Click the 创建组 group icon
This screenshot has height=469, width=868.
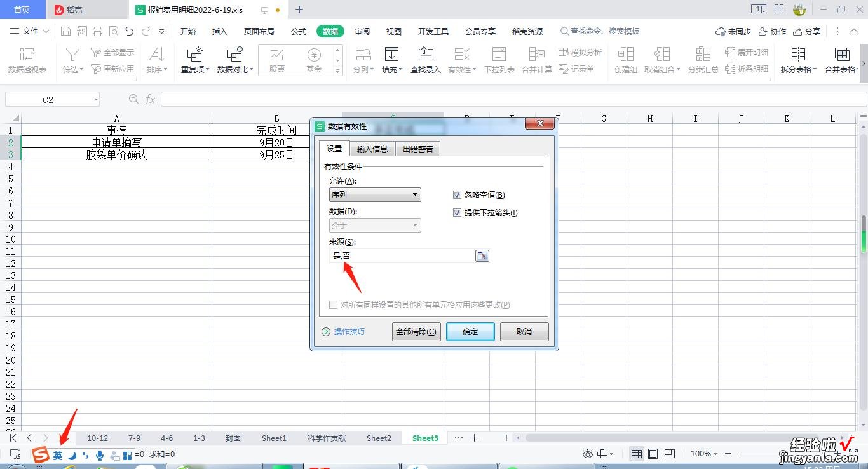click(x=626, y=55)
